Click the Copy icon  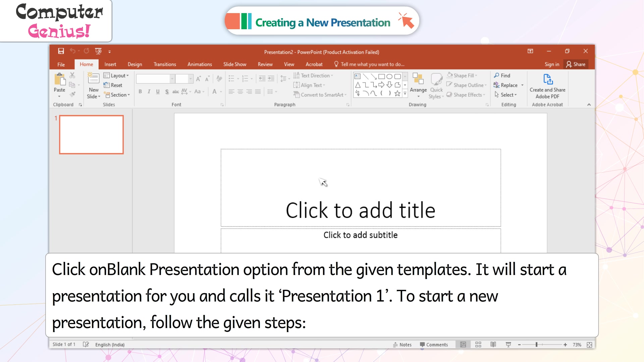[72, 85]
